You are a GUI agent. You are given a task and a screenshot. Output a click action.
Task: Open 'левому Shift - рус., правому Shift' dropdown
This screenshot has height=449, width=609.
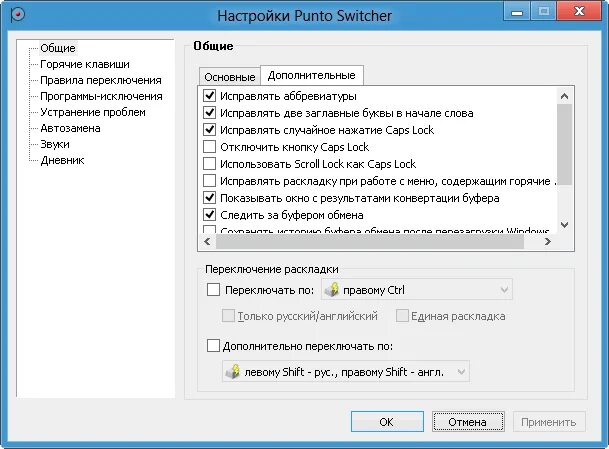[346, 372]
